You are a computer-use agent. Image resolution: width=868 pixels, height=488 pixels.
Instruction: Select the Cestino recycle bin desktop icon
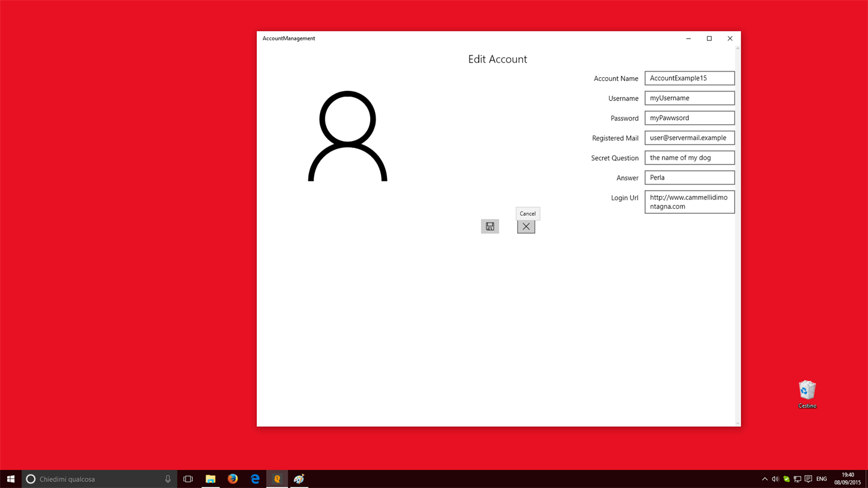[807, 395]
